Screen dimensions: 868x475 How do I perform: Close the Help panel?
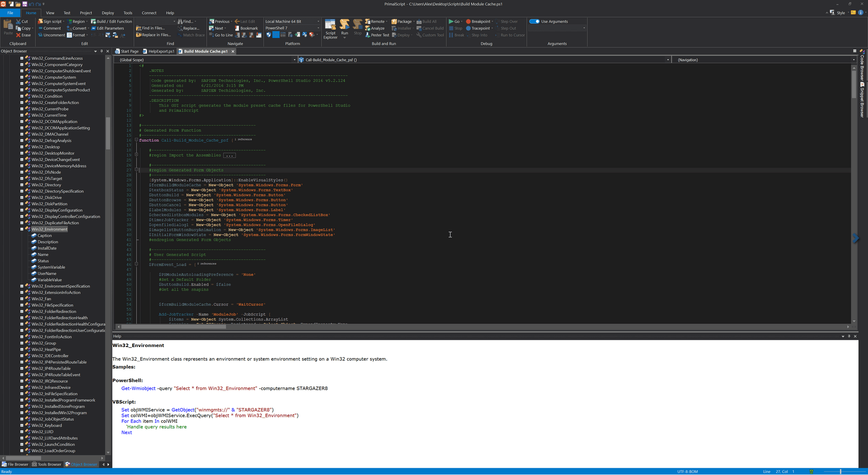[x=855, y=337]
